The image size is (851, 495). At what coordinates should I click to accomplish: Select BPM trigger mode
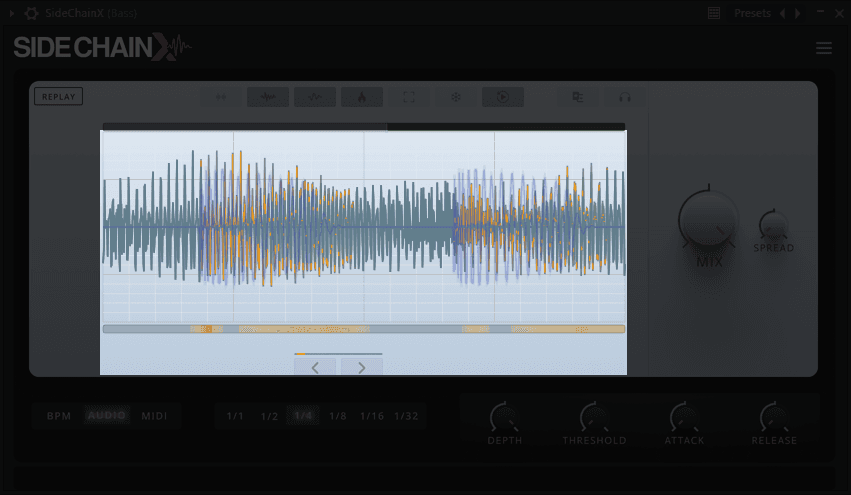(x=59, y=416)
